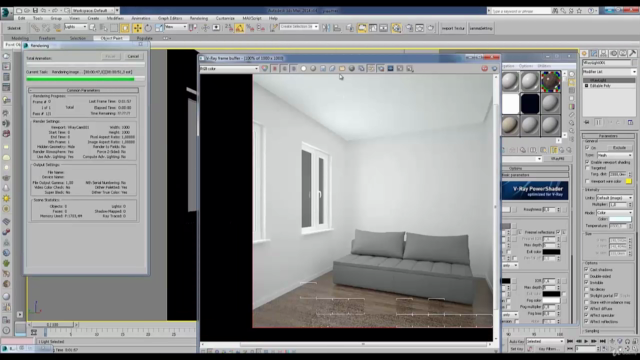Open the 3ds Max application button
640x360 pixels.
coord(6,12)
